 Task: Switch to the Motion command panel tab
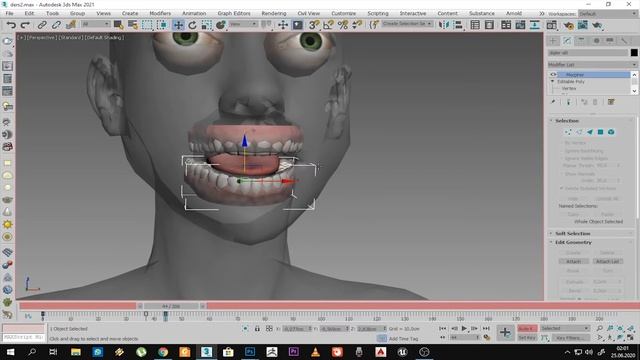pos(596,40)
